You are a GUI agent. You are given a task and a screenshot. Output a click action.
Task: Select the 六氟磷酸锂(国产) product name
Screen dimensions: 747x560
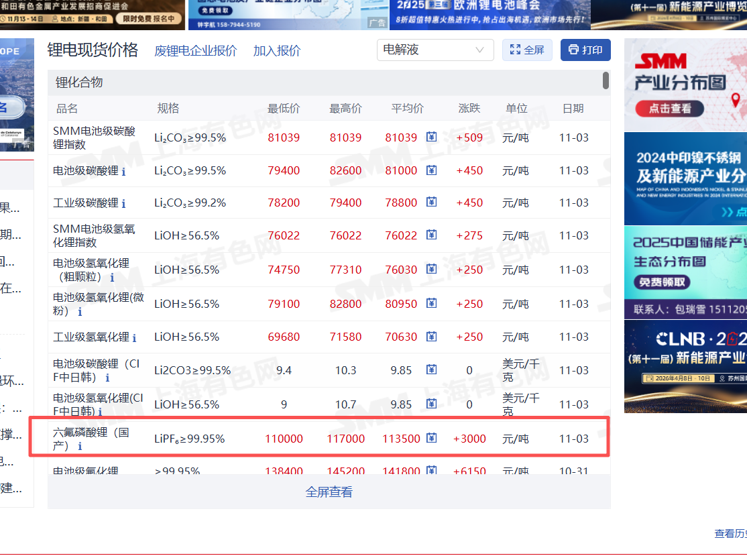91,439
